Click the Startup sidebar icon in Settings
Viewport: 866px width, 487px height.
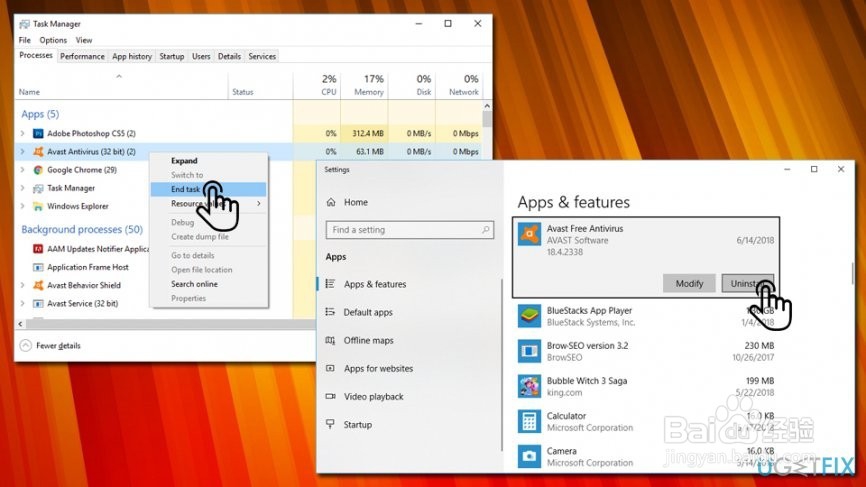330,424
